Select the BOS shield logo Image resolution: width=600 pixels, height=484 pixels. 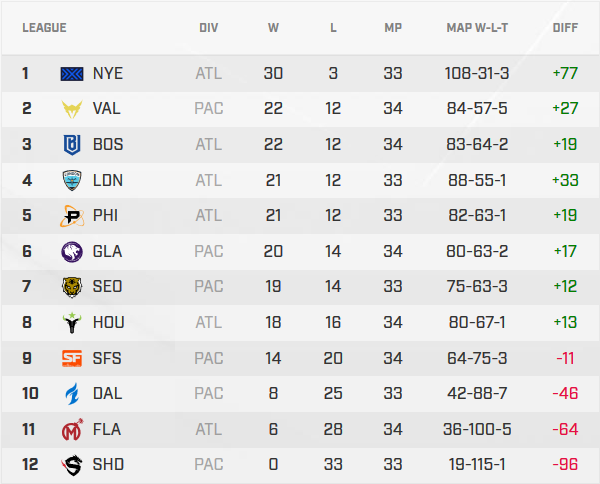73,145
